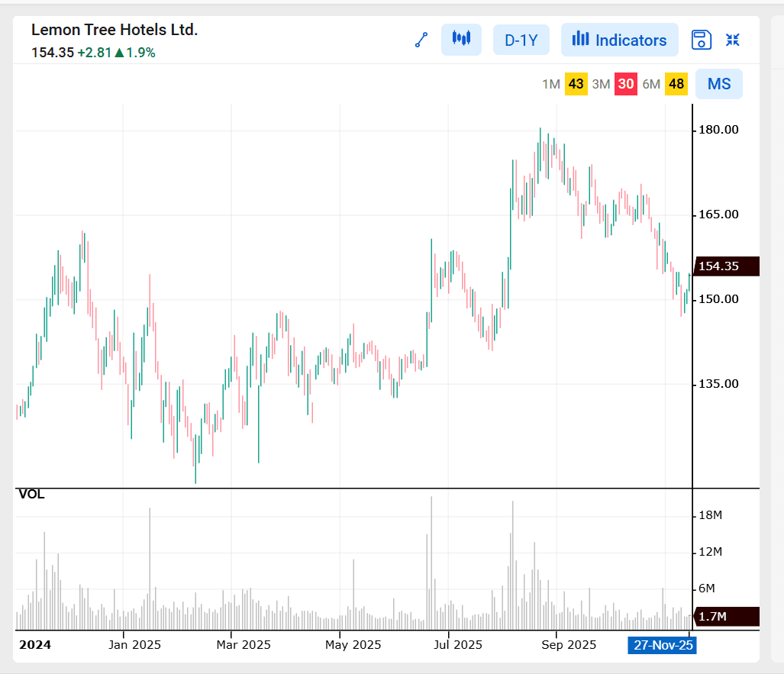Select the 1M momentum score 43
This screenshot has height=674, width=784.
point(576,84)
